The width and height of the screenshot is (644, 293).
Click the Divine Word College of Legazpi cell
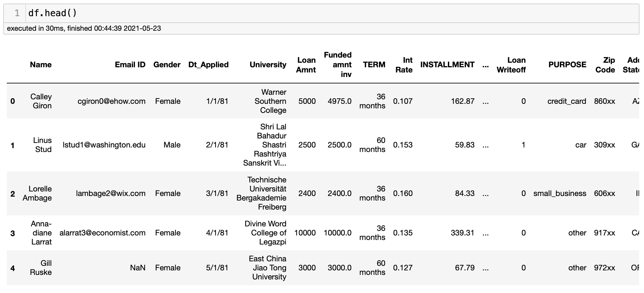(266, 233)
